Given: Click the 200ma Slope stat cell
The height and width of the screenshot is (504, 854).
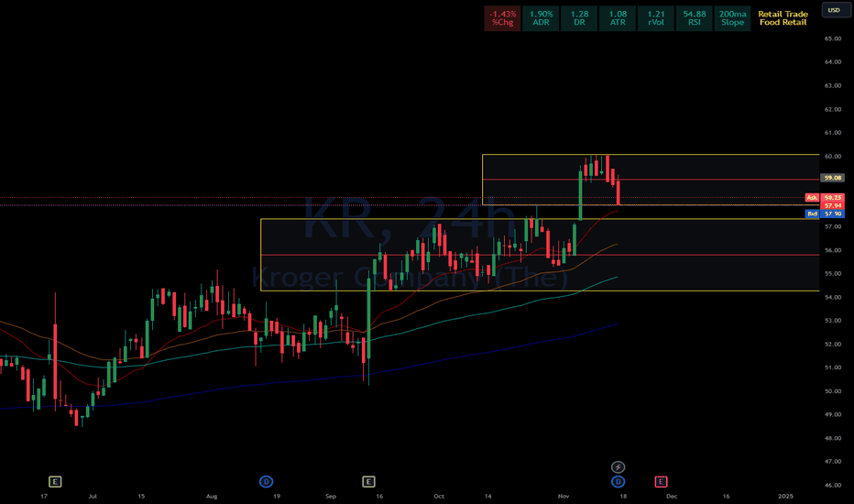Looking at the screenshot, I should click(732, 18).
